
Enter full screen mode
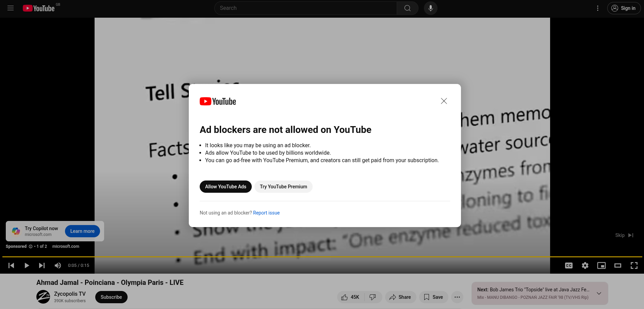(634, 265)
